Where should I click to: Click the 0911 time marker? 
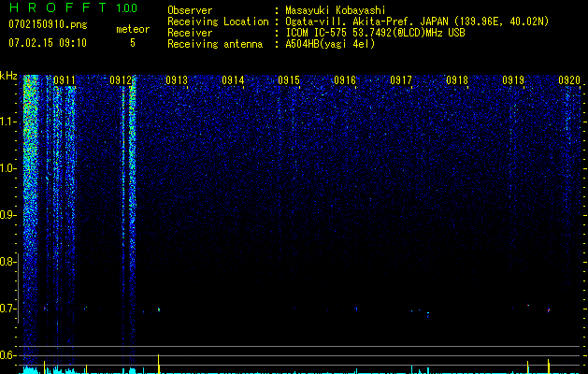pos(65,80)
